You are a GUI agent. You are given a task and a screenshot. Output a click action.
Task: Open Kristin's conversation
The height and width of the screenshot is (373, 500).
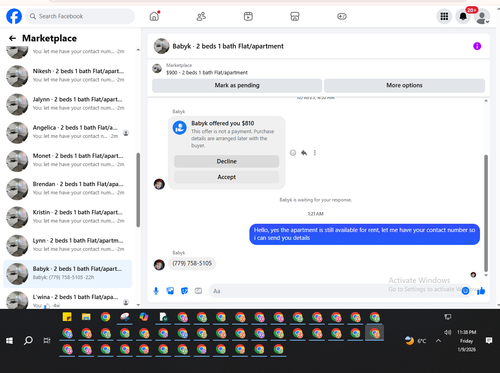[x=67, y=217]
